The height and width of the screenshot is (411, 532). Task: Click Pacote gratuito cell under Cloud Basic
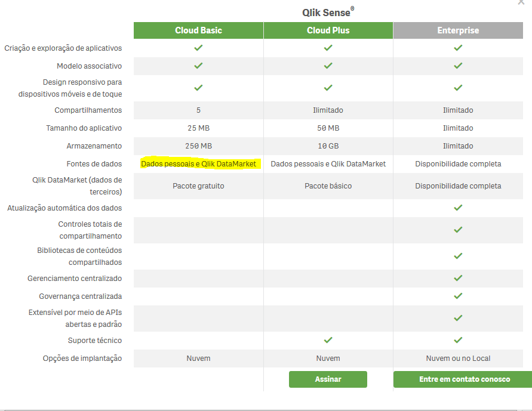pyautogui.click(x=198, y=186)
